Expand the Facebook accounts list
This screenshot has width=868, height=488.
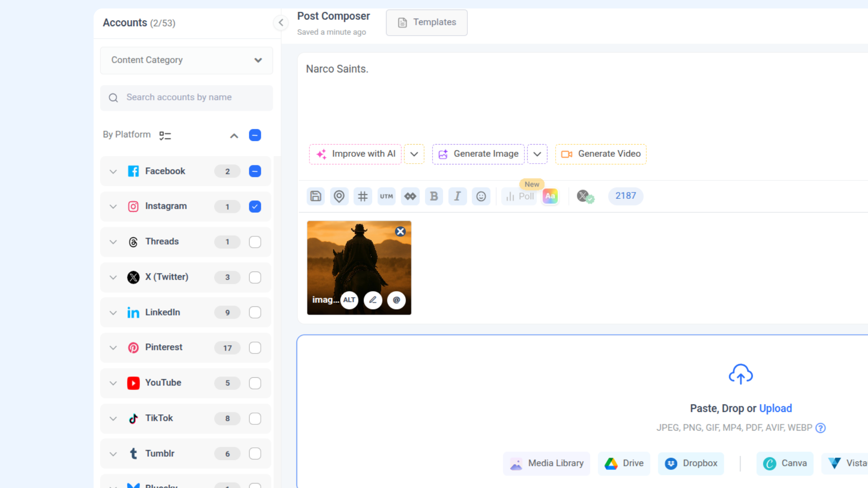pos(113,171)
